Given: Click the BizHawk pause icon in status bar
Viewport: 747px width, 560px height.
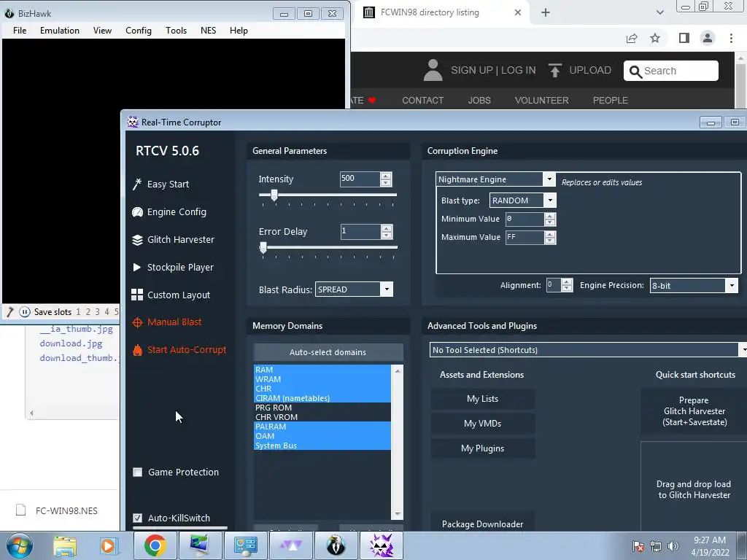Looking at the screenshot, I should (25, 312).
